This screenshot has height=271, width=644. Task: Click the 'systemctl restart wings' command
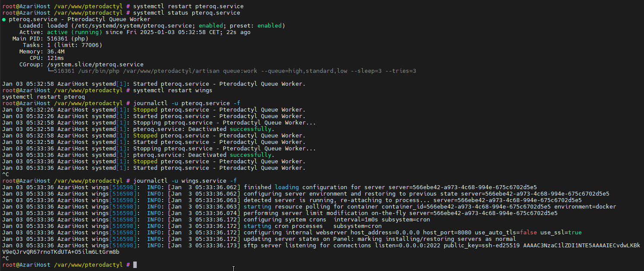pos(173,90)
